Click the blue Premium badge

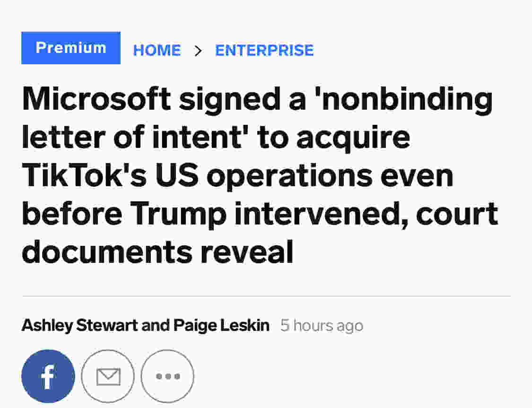pos(71,48)
